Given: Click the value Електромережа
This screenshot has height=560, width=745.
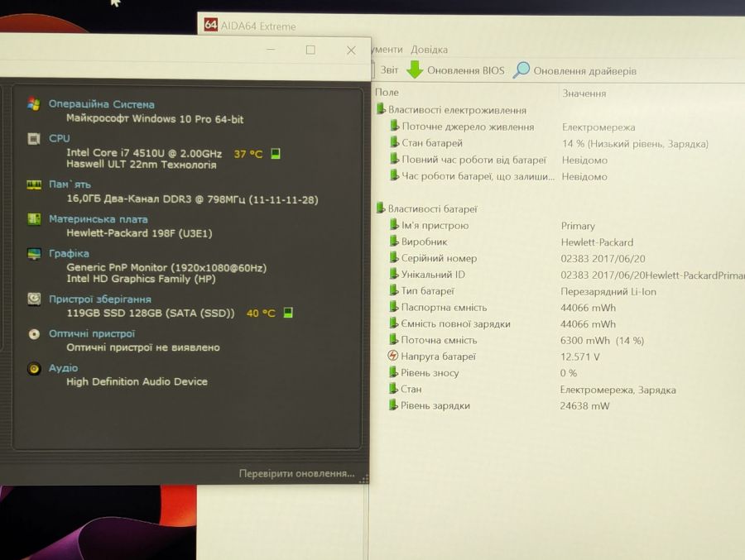Looking at the screenshot, I should pos(598,127).
